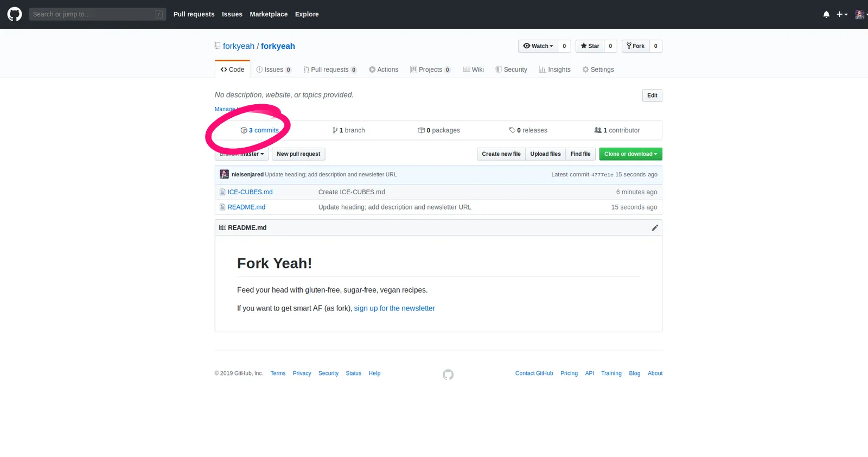The height and width of the screenshot is (457, 868).
Task: Switch to the repository Issues tab
Action: [x=274, y=69]
